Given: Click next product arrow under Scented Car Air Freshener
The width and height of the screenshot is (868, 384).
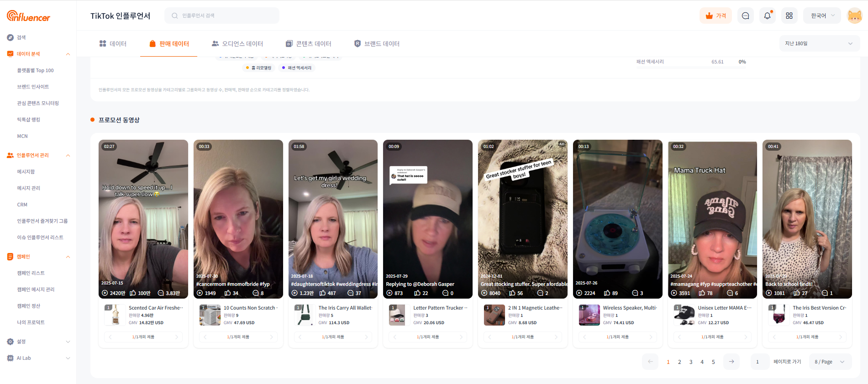Looking at the screenshot, I should 177,337.
